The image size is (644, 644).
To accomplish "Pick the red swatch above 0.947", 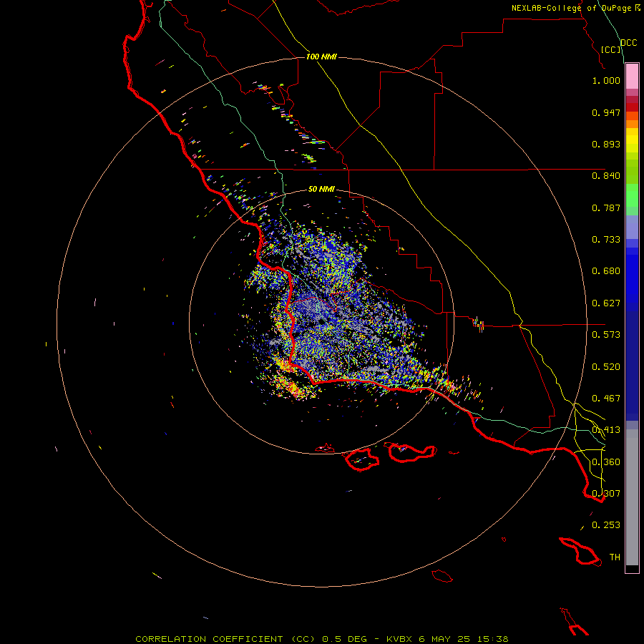I will [632, 107].
